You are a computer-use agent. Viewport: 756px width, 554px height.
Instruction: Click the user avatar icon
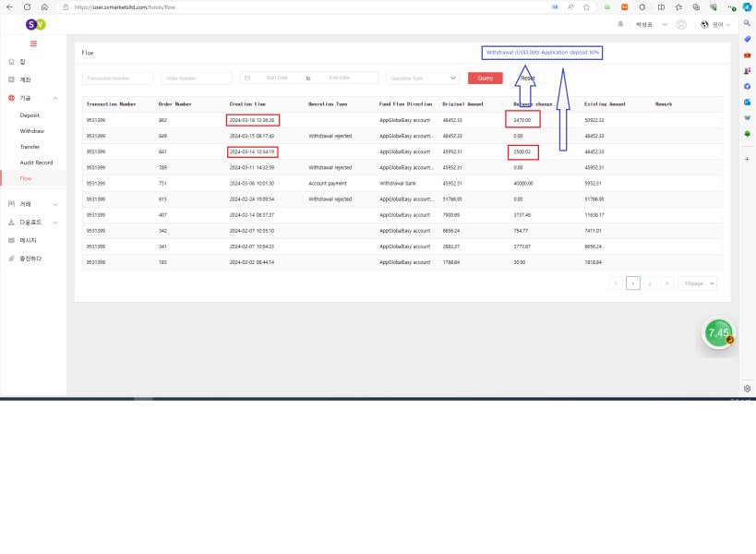(681, 24)
